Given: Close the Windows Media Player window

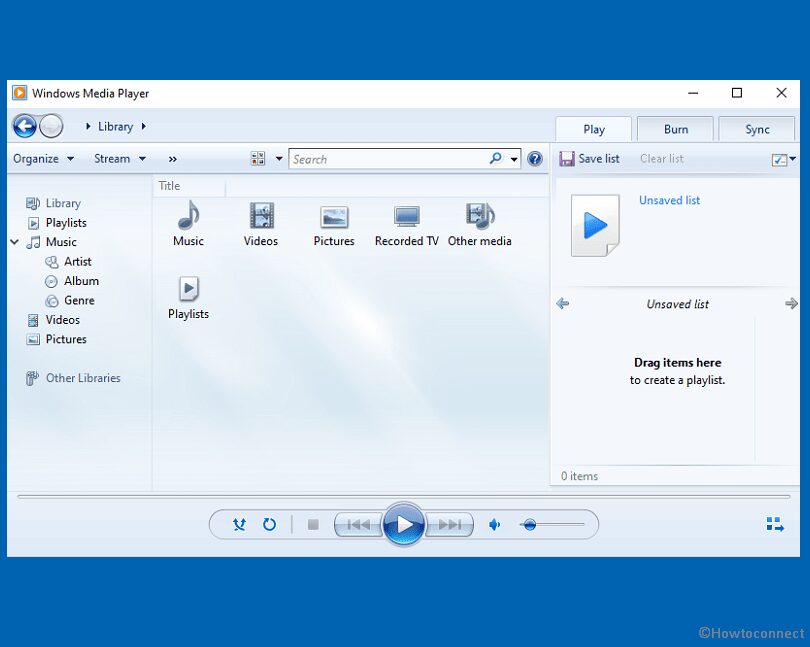Looking at the screenshot, I should pyautogui.click(x=781, y=93).
